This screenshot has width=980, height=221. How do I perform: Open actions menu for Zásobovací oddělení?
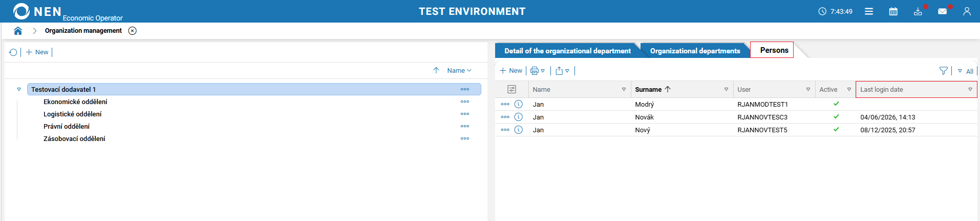465,138
